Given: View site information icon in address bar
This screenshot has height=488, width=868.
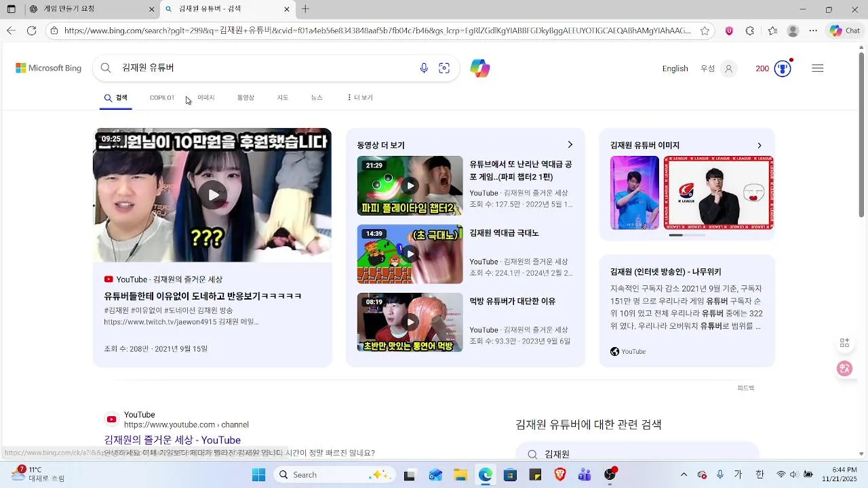Looking at the screenshot, I should coord(54,30).
